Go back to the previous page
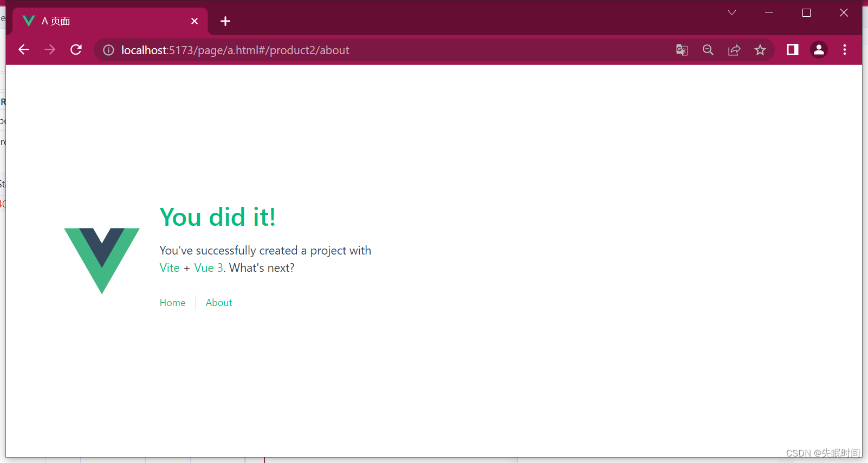The width and height of the screenshot is (868, 463). pos(24,50)
